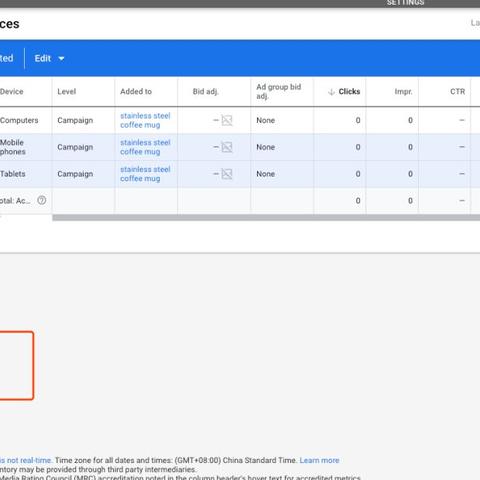The image size is (480, 480).
Task: Click None ad group bid in Computers row
Action: (265, 120)
